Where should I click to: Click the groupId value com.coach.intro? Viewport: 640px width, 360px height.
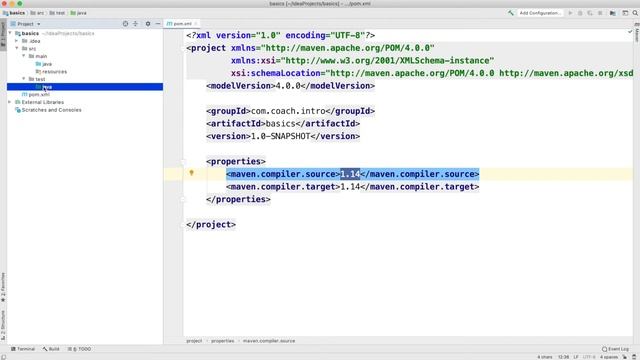288,111
